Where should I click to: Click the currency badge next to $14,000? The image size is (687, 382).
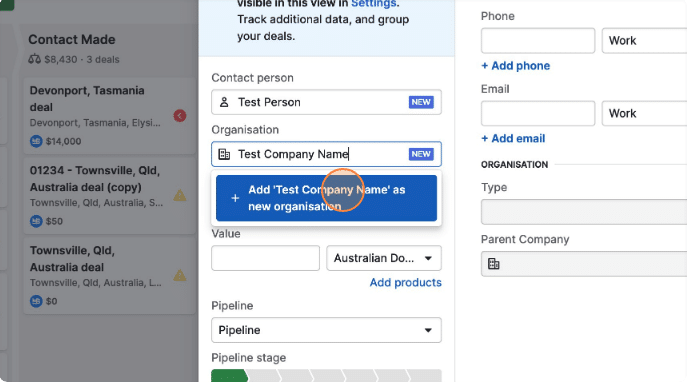[x=36, y=141]
